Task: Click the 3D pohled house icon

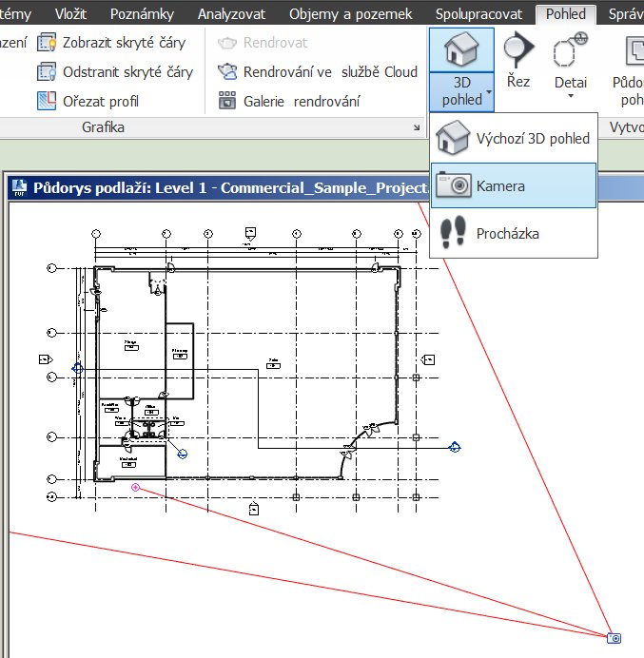Action: (x=461, y=49)
